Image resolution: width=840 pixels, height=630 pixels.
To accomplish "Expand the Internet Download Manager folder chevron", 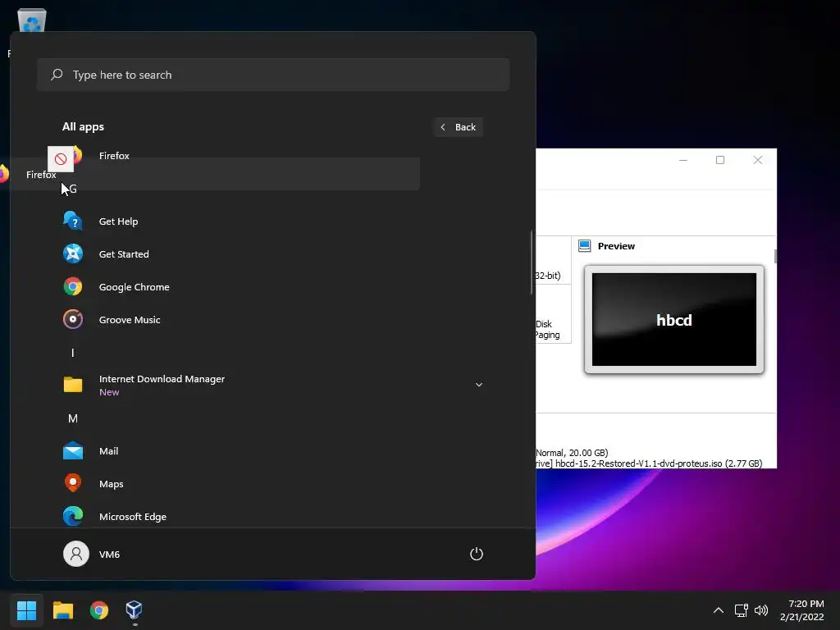I will tap(479, 385).
